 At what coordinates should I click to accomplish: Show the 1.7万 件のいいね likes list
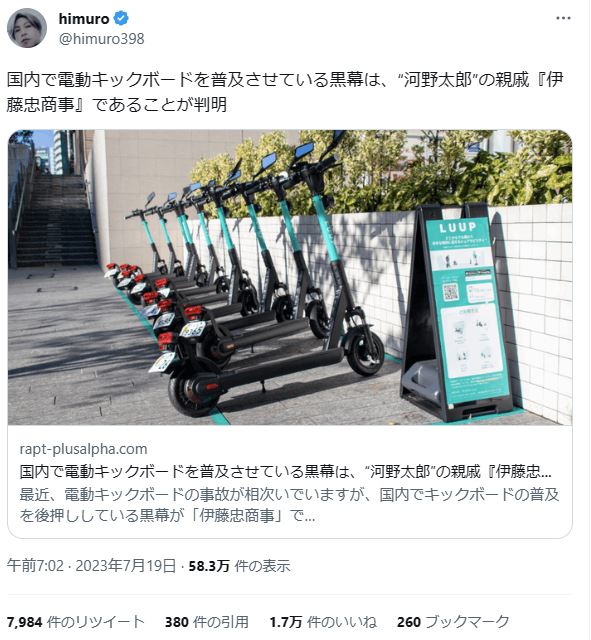pyautogui.click(x=323, y=622)
